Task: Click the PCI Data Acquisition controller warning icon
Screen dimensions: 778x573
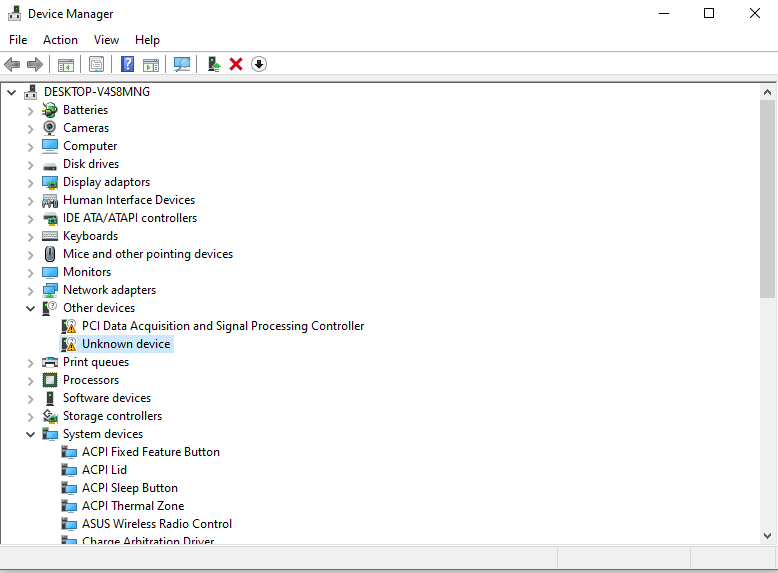Action: click(x=68, y=326)
